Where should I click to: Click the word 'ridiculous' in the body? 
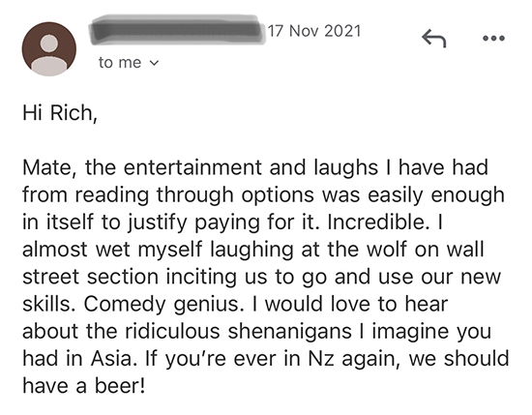click(172, 331)
